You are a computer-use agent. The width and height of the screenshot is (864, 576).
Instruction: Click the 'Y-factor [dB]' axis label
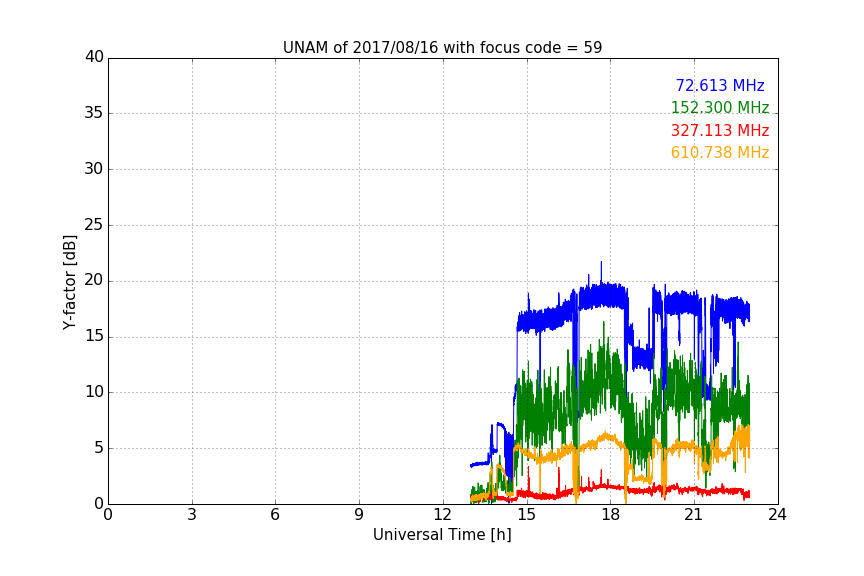(x=69, y=282)
